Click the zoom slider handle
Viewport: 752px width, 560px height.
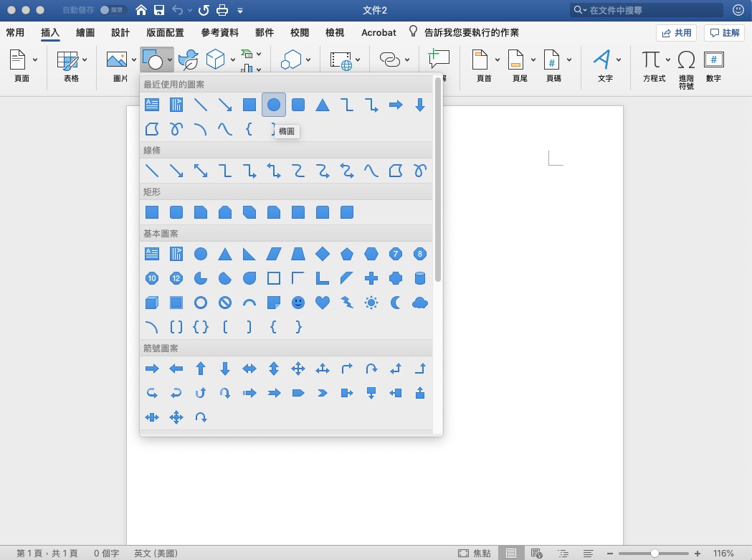pos(655,553)
